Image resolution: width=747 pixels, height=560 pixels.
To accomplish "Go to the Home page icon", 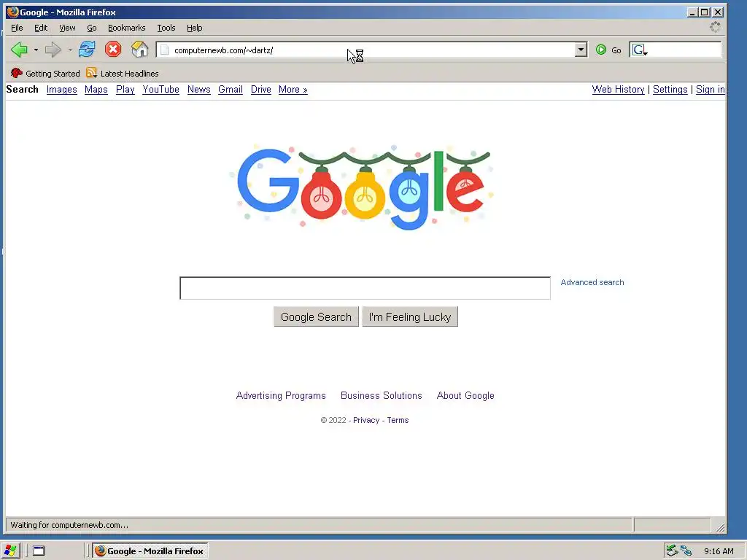I will pos(139,49).
